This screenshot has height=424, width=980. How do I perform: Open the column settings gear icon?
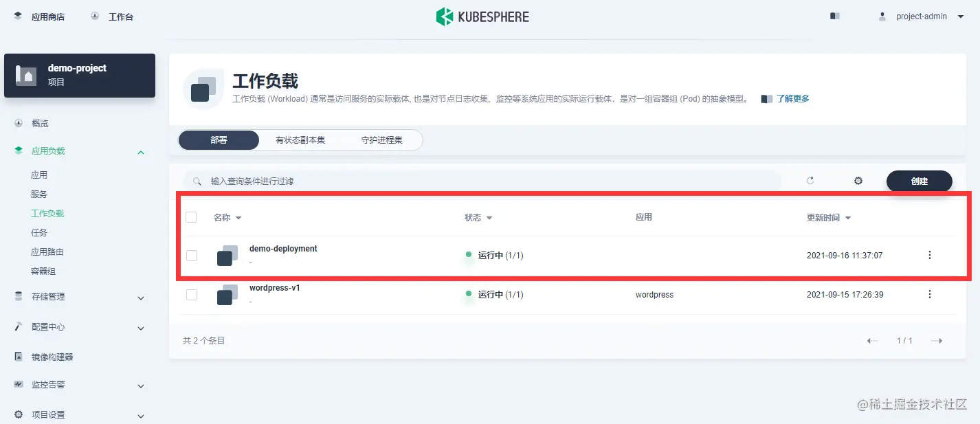858,181
